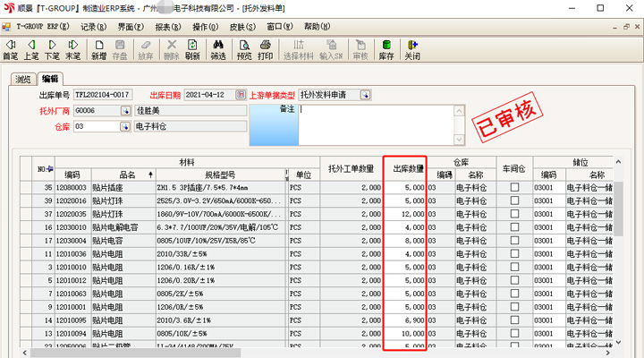Click the 首笔 (first record) toolbar icon
Image resolution: width=644 pixels, height=358 pixels.
point(10,49)
